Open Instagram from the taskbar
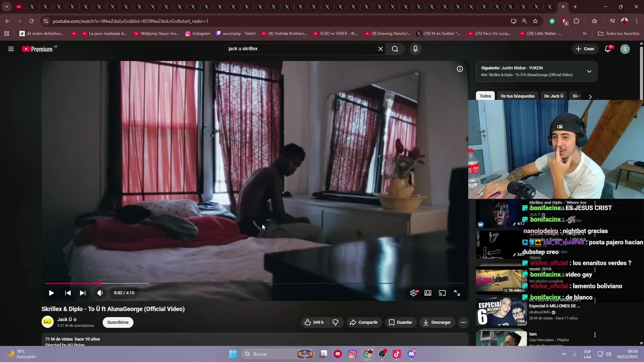 click(353, 354)
